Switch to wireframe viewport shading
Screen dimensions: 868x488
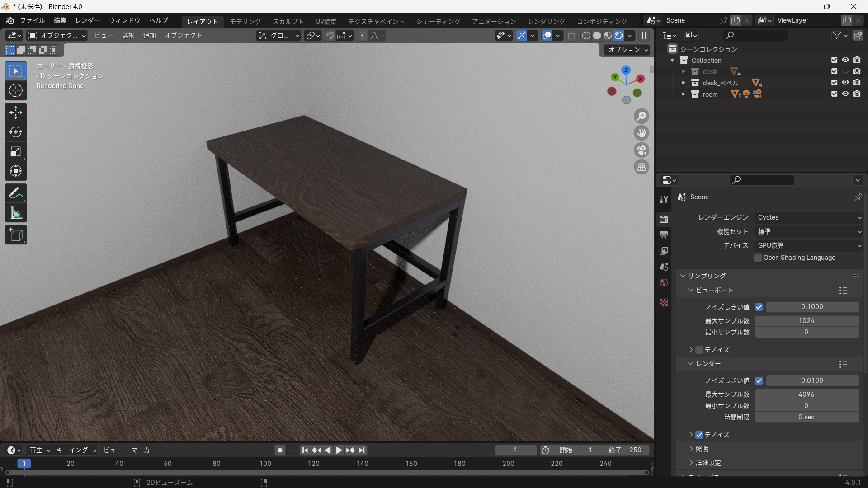586,36
